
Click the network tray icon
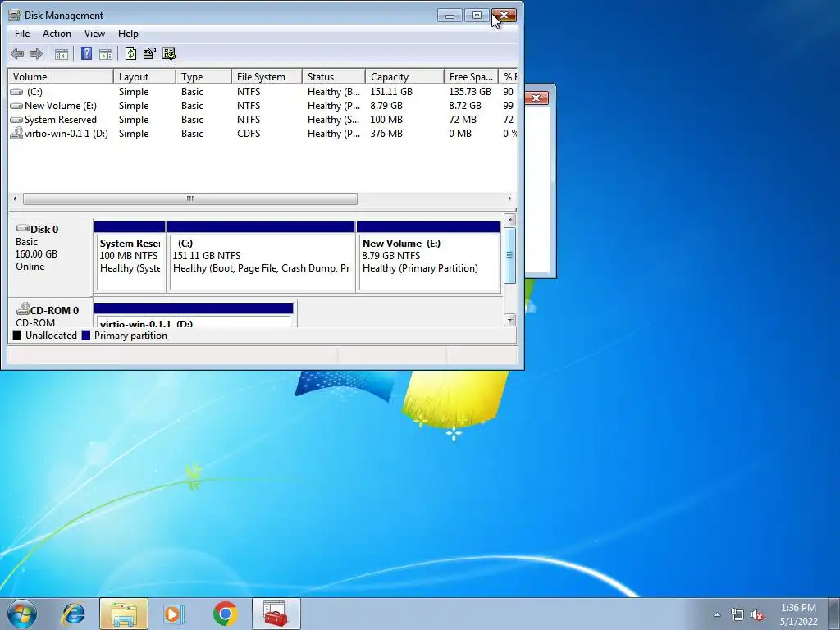click(x=737, y=615)
